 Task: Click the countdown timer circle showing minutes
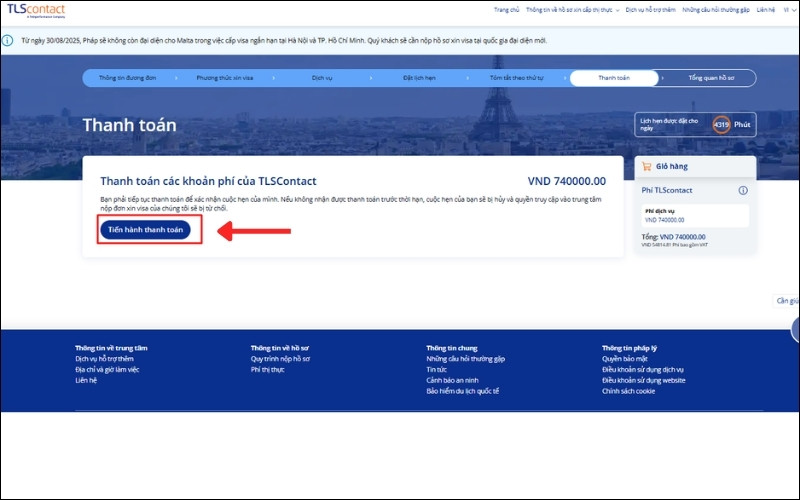click(720, 124)
